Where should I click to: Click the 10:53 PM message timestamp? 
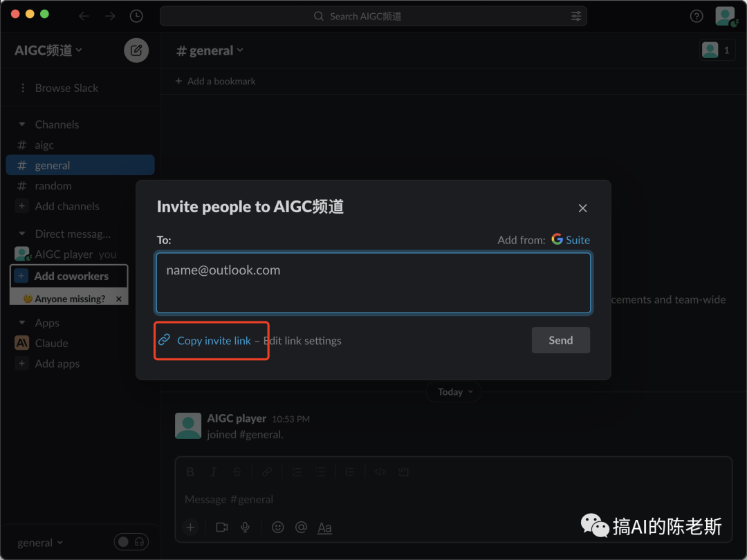pyautogui.click(x=290, y=419)
